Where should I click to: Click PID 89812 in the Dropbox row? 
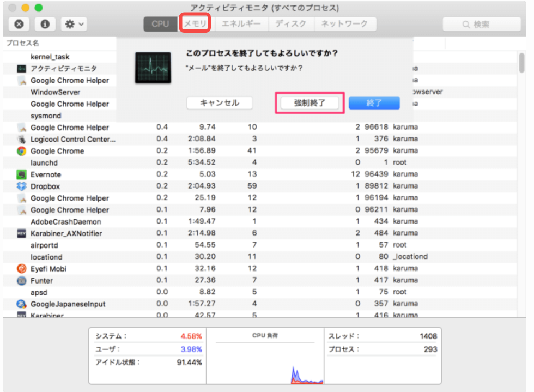coord(377,186)
